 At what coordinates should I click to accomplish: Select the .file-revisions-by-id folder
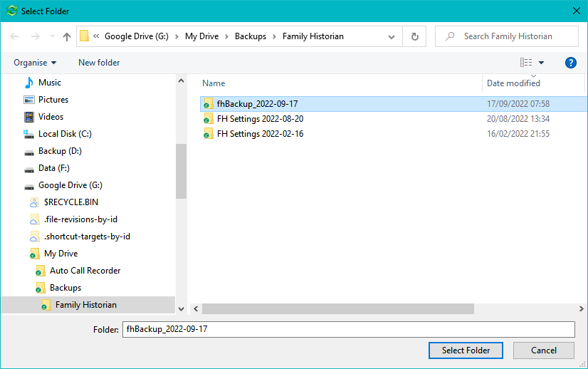(x=80, y=219)
